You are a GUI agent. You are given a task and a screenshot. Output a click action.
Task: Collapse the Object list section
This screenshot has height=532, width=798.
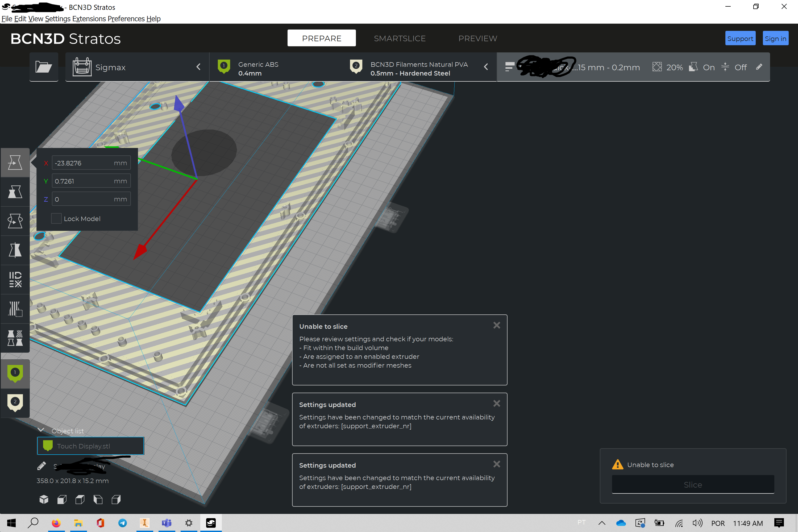point(41,430)
